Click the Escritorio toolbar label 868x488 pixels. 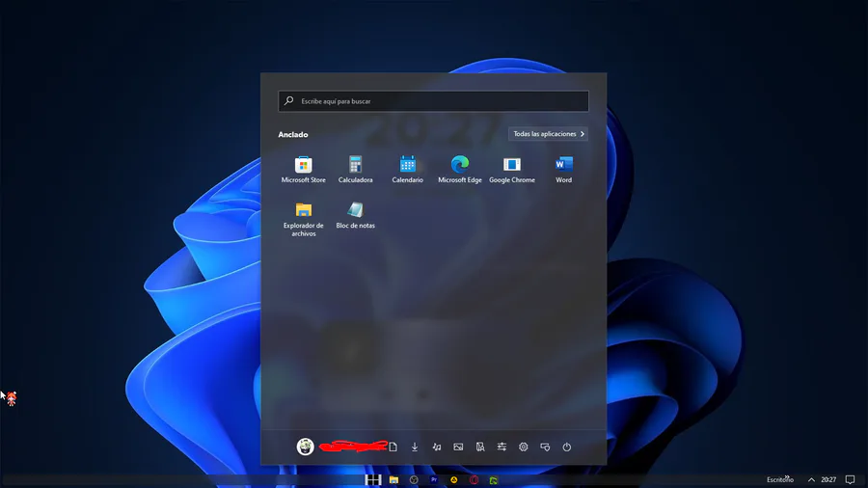coord(779,479)
